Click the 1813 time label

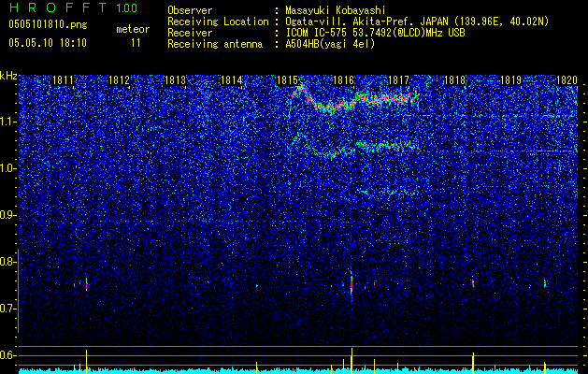click(x=175, y=80)
